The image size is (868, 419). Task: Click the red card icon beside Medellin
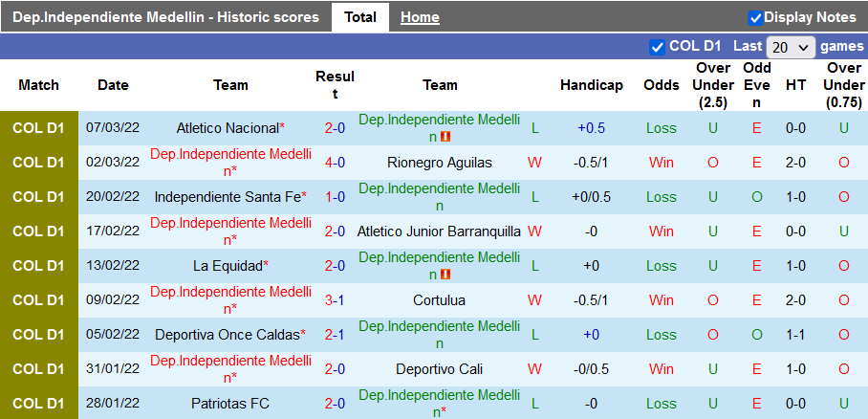click(445, 138)
